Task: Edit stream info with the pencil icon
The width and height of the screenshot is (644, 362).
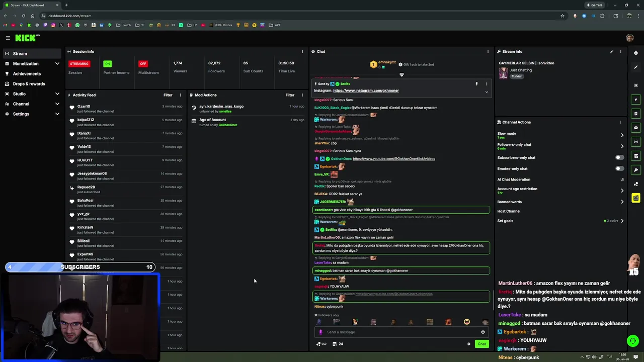Action: tap(612, 51)
